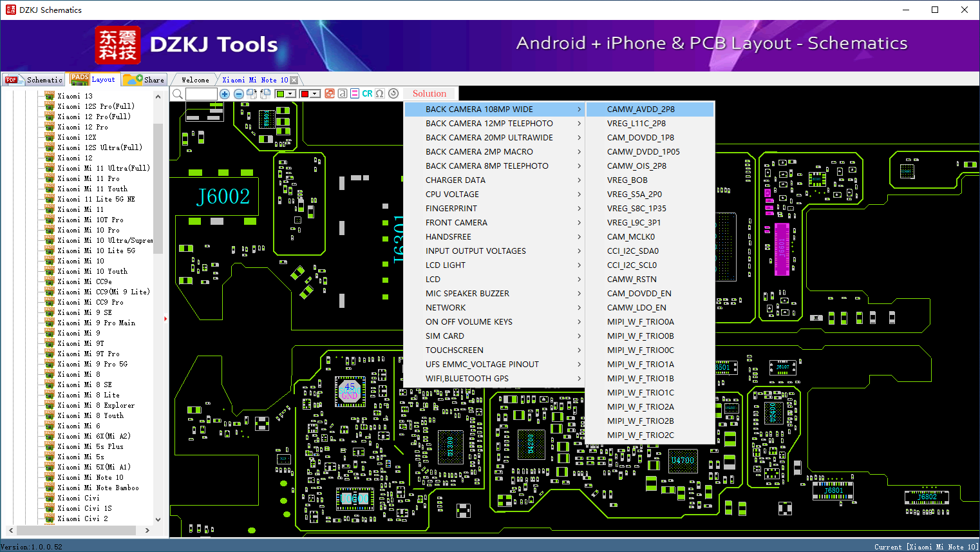
Task: Click the device tree scroll down arrow
Action: tap(158, 519)
